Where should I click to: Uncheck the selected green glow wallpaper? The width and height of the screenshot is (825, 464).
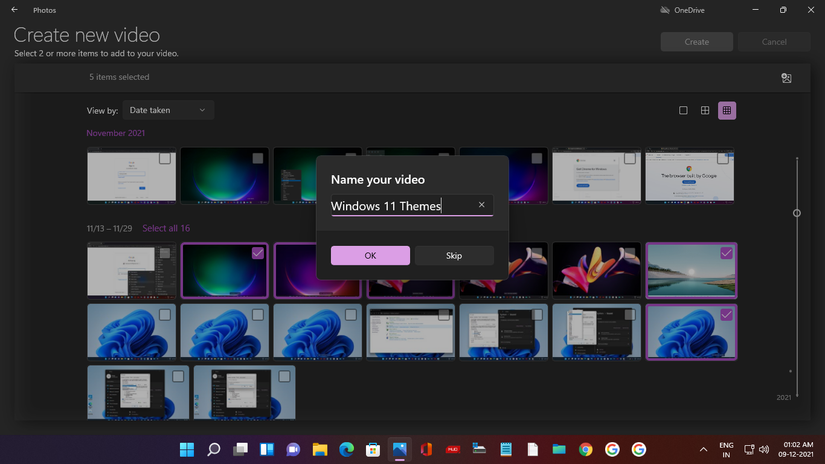pos(258,253)
